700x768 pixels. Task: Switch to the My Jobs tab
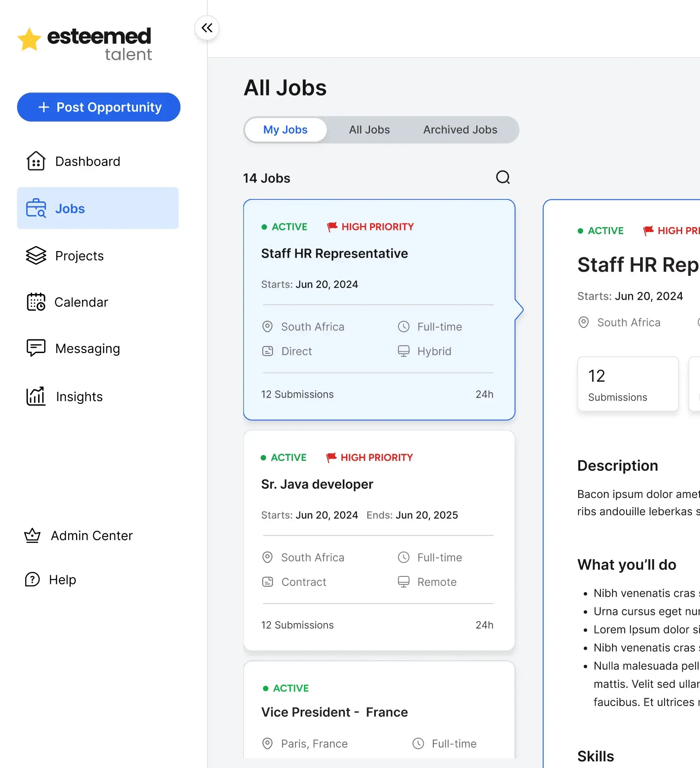285,130
